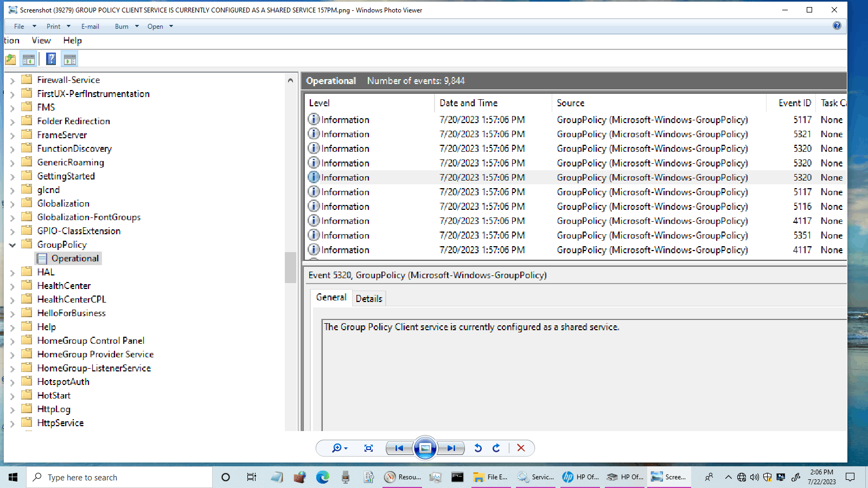Open Microsoft Edge from the taskbar

tap(323, 477)
